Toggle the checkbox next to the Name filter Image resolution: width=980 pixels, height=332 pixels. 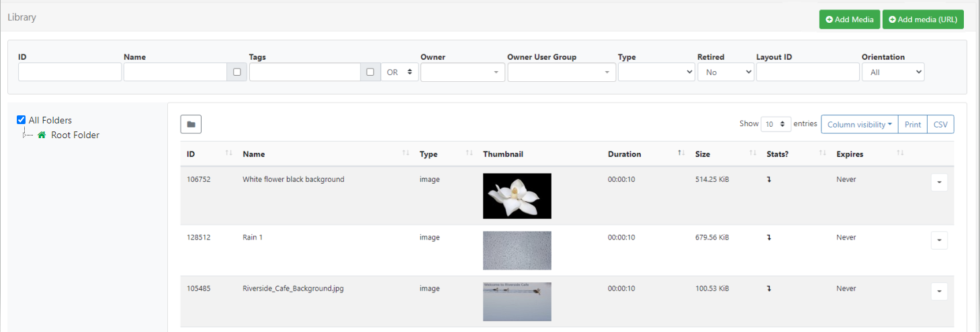[x=236, y=72]
